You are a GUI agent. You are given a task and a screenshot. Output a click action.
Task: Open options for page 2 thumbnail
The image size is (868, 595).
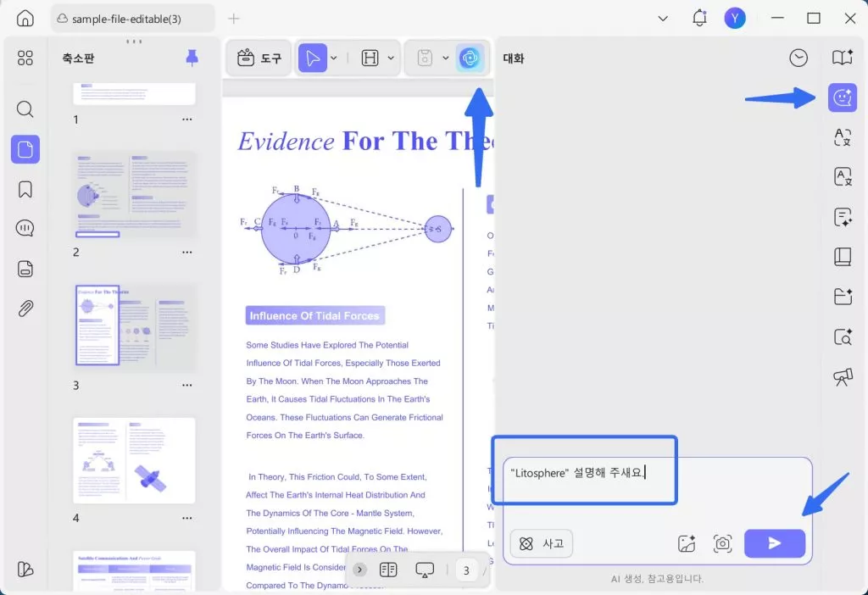tap(187, 253)
